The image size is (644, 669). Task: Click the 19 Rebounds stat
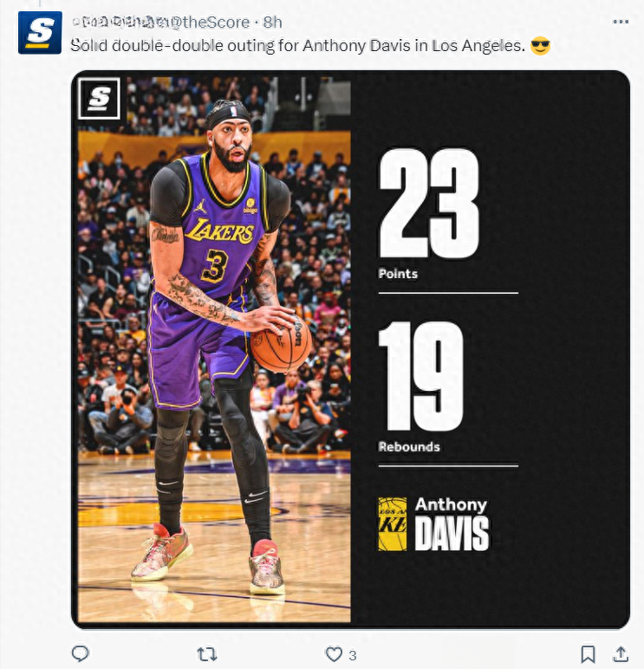(x=421, y=387)
